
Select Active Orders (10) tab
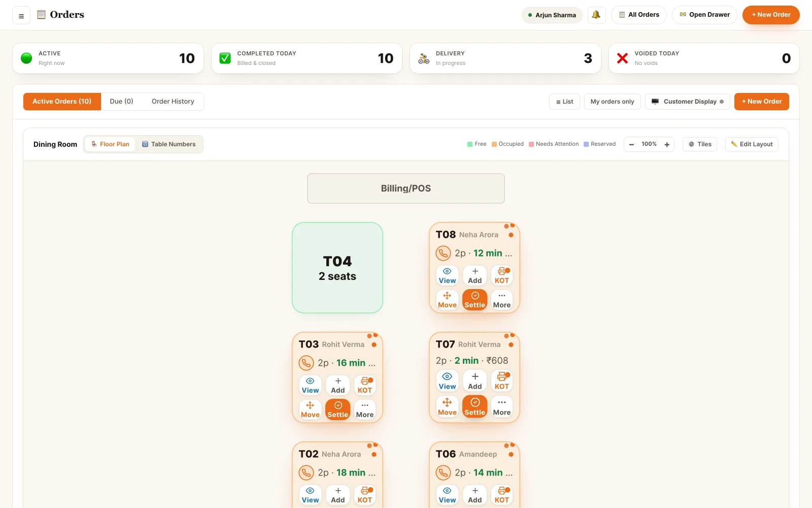pos(62,102)
